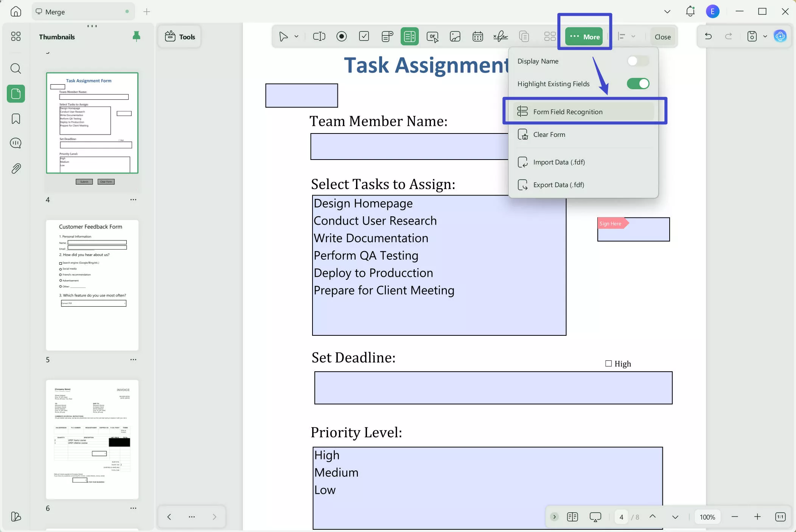Select Form Field Recognition from the menu
796x532 pixels.
pos(567,112)
